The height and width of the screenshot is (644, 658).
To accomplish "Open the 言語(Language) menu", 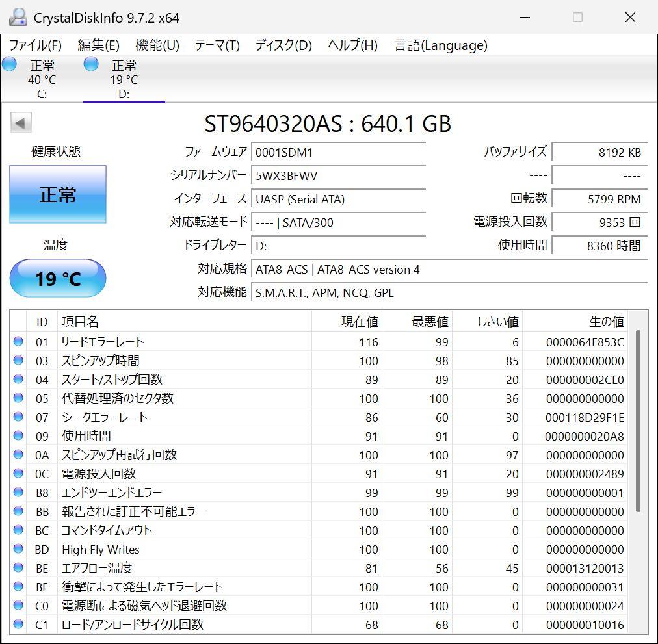I will [x=441, y=45].
